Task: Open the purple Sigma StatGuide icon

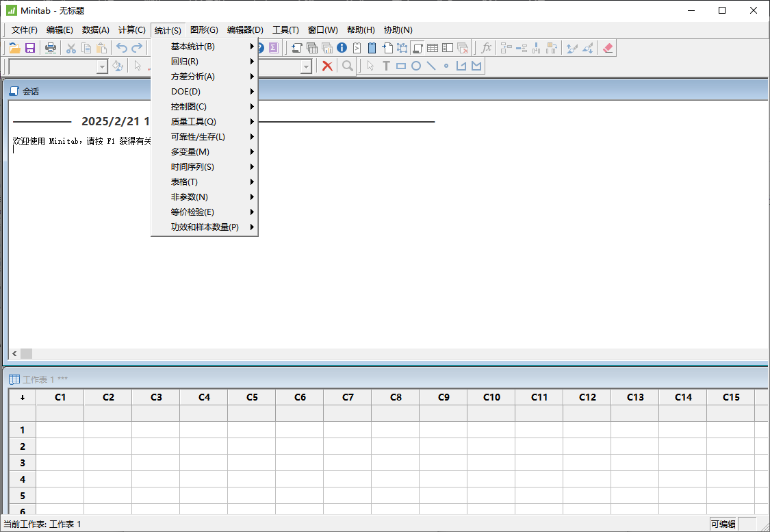Action: (x=274, y=48)
